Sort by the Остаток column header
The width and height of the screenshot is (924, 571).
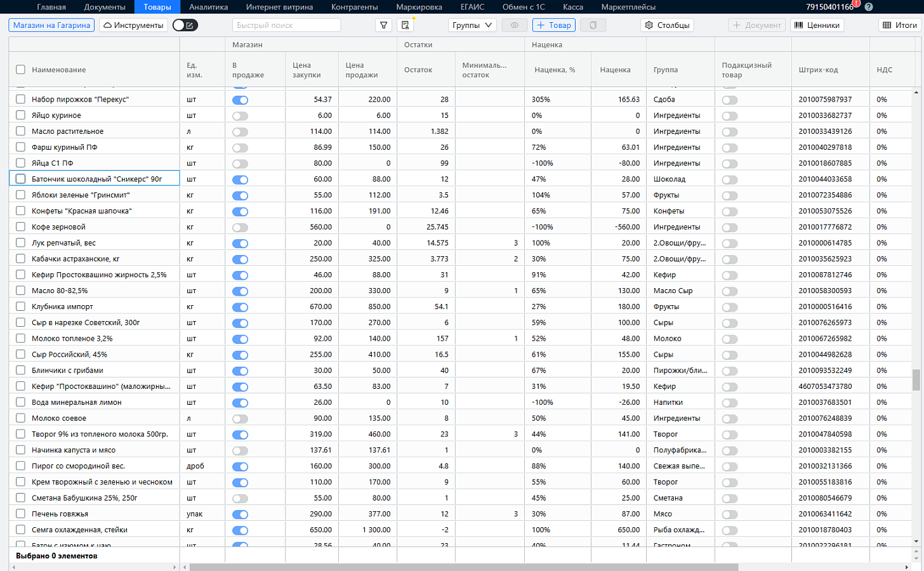click(418, 70)
